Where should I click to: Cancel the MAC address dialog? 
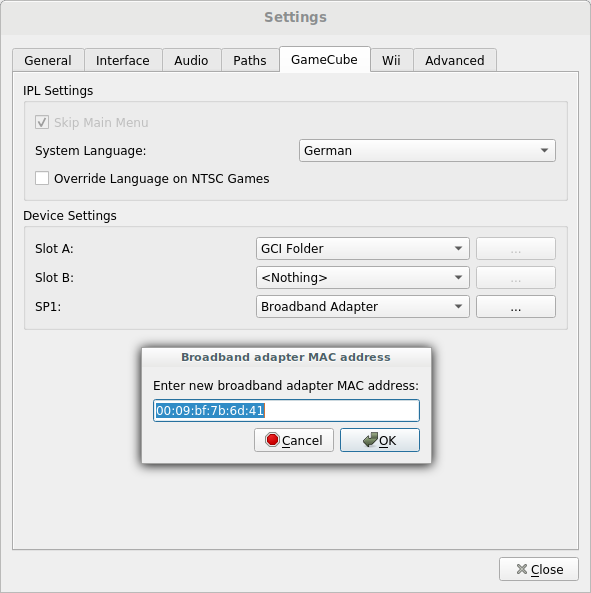tap(294, 440)
